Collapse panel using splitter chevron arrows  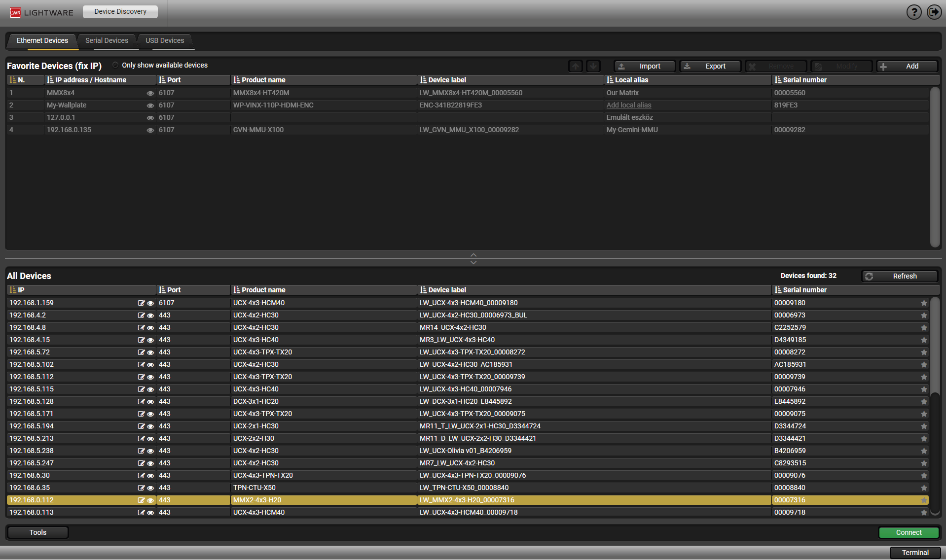473,259
